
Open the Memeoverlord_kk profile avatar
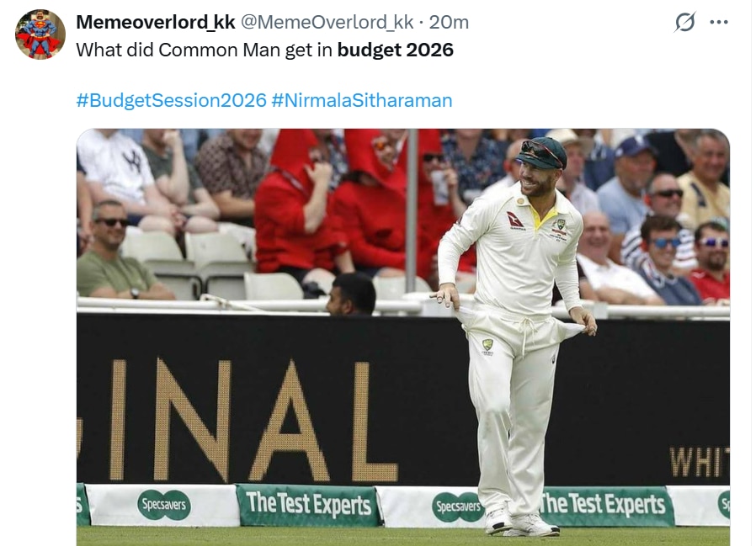tap(40, 34)
